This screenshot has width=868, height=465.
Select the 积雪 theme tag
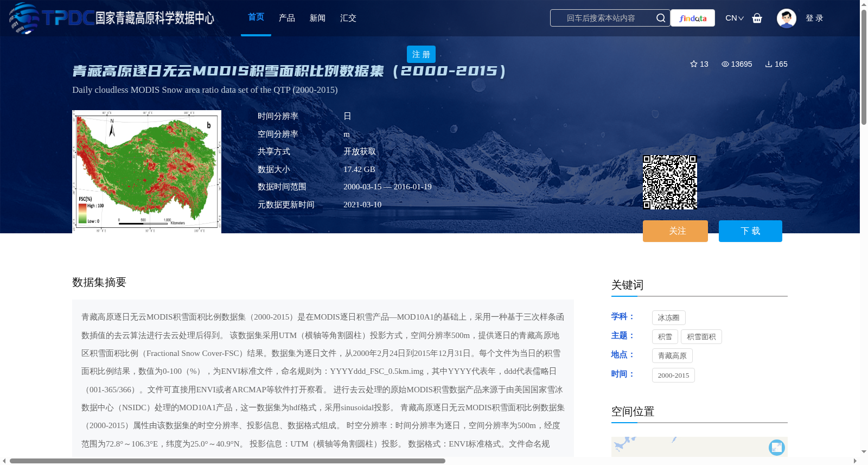pos(665,337)
